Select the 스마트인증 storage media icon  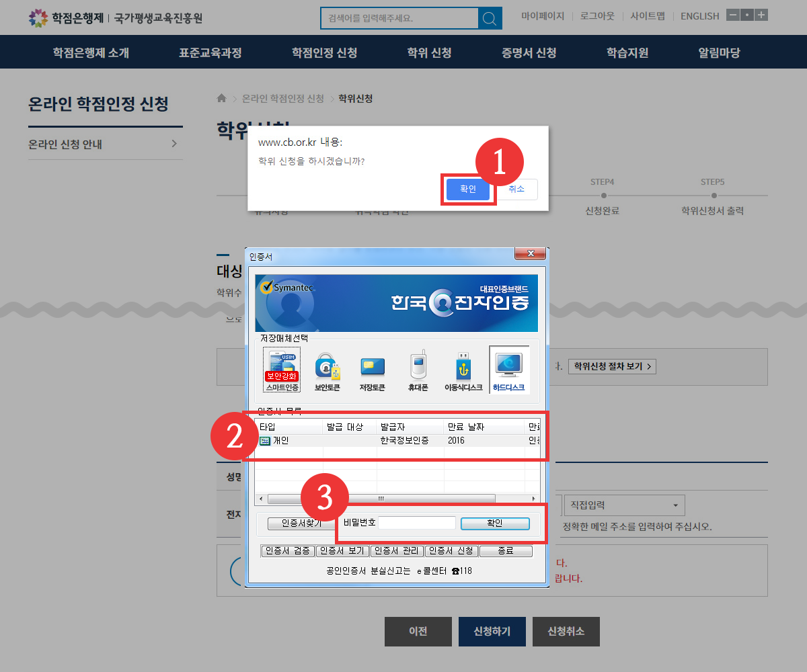point(282,370)
